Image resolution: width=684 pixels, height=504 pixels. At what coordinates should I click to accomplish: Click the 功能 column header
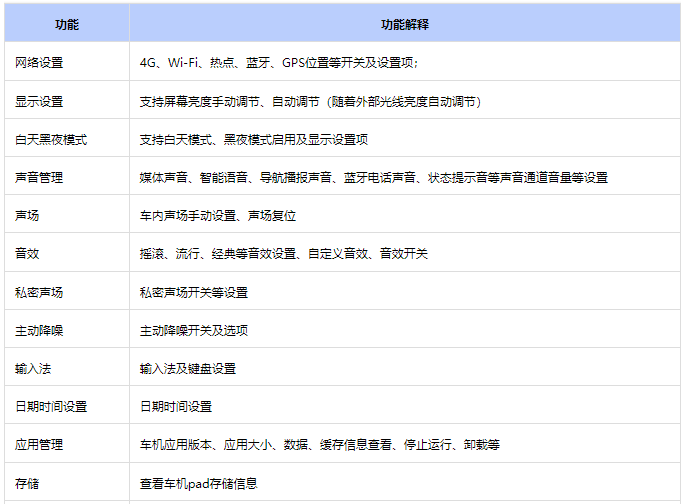tap(67, 23)
